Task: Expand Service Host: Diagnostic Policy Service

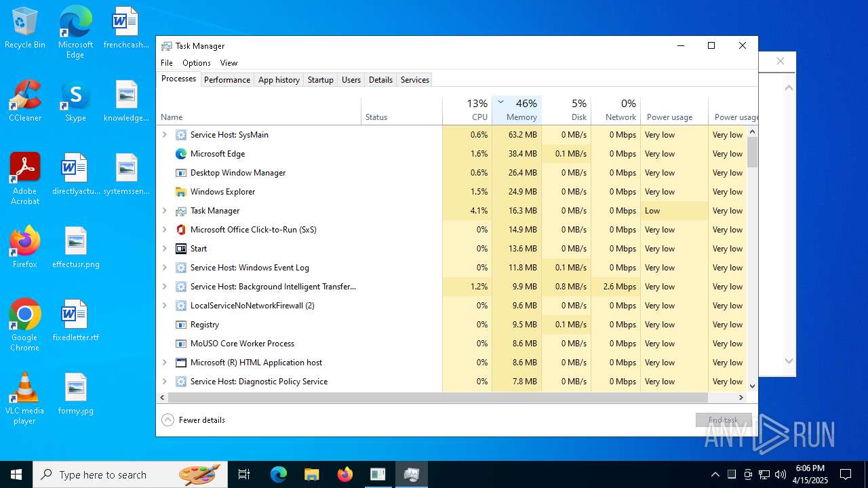Action: [x=164, y=382]
